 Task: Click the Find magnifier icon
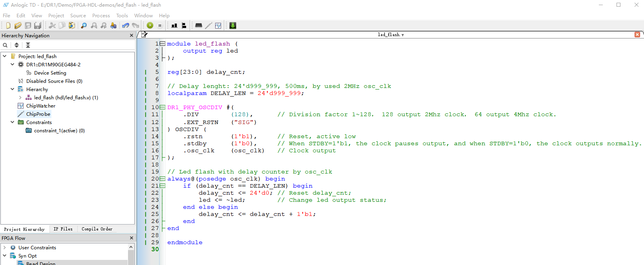pyautogui.click(x=84, y=26)
